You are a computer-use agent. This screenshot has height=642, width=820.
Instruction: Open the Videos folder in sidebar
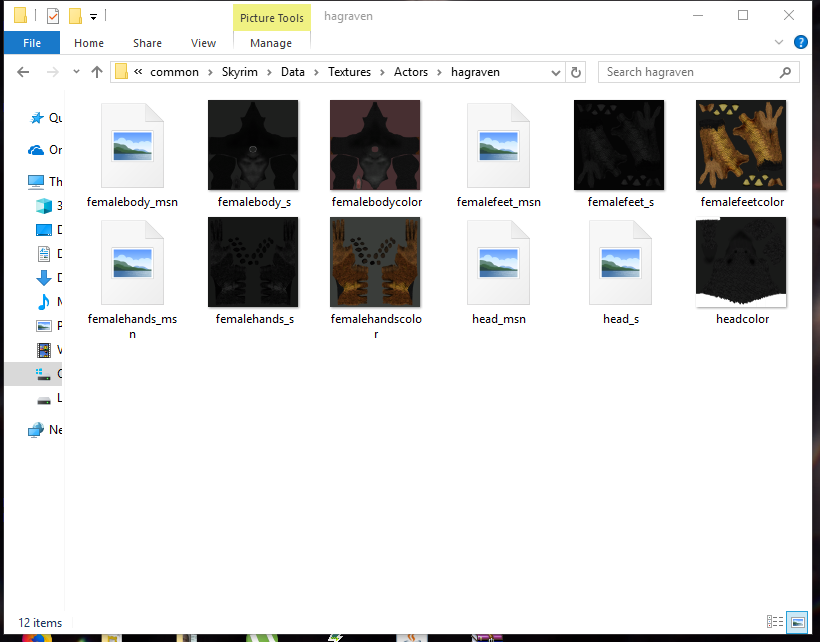click(49, 350)
